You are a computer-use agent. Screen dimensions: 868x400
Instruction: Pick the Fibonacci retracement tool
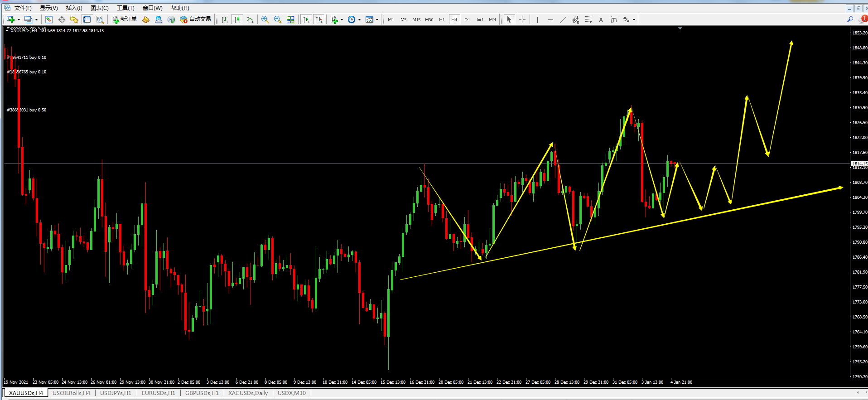(x=588, y=19)
